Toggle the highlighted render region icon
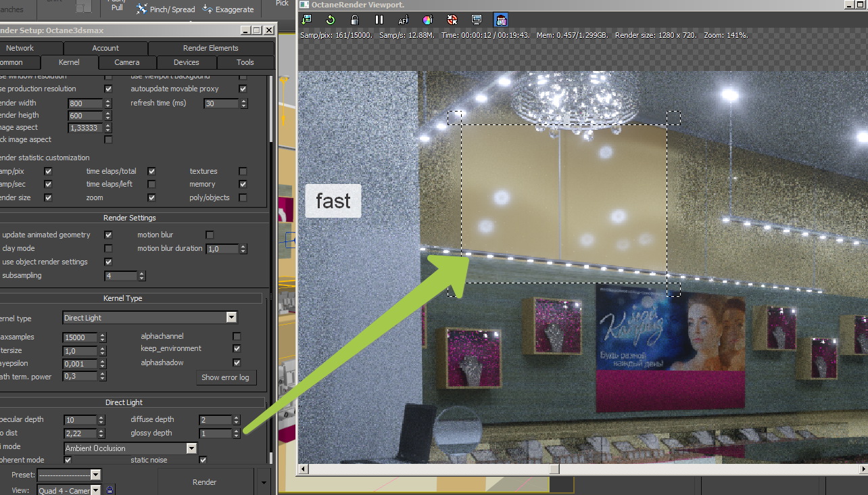This screenshot has width=868, height=495. tap(501, 20)
